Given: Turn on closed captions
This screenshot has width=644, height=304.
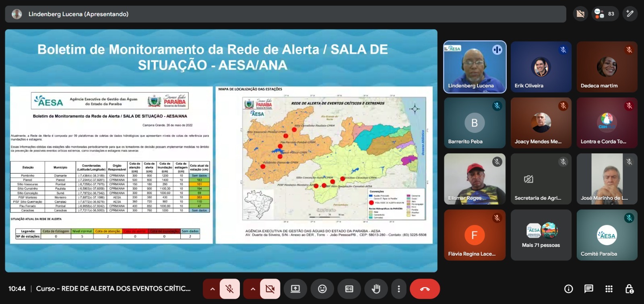Looking at the screenshot, I should [x=349, y=289].
